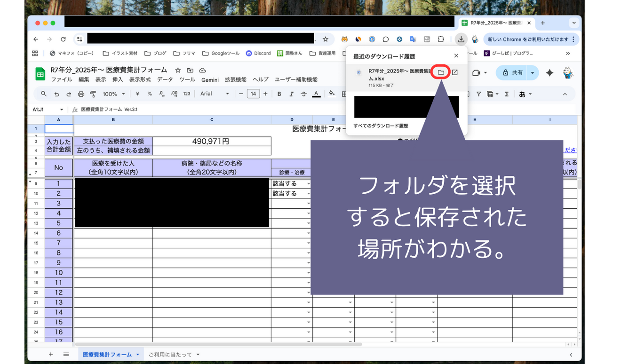Edit the font size field showing 14

253,94
